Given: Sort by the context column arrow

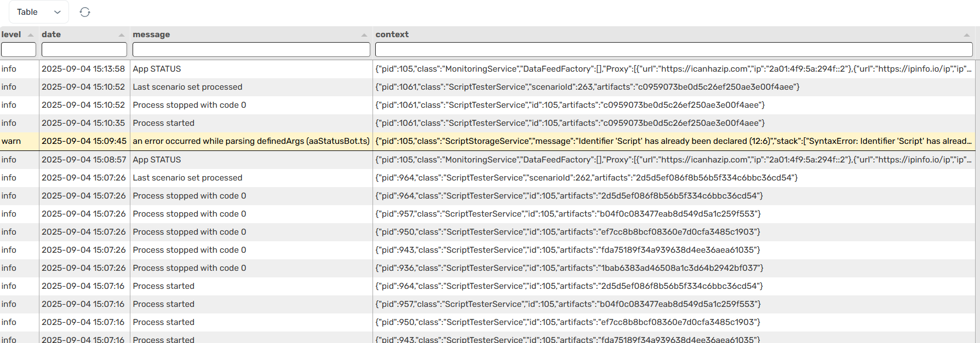Looking at the screenshot, I should (x=967, y=35).
